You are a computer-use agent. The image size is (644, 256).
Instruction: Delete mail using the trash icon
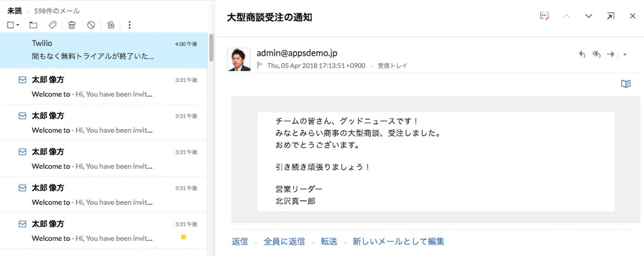point(72,25)
